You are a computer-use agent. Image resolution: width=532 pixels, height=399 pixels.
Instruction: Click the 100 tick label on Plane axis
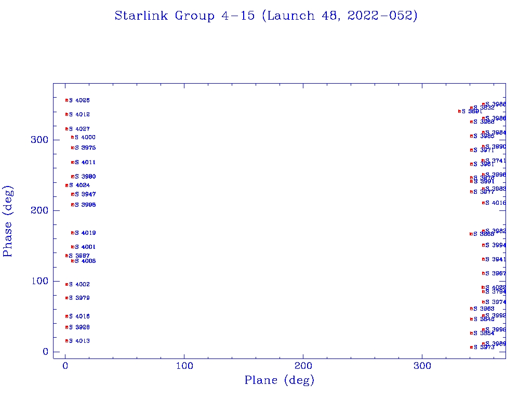pos(184,366)
